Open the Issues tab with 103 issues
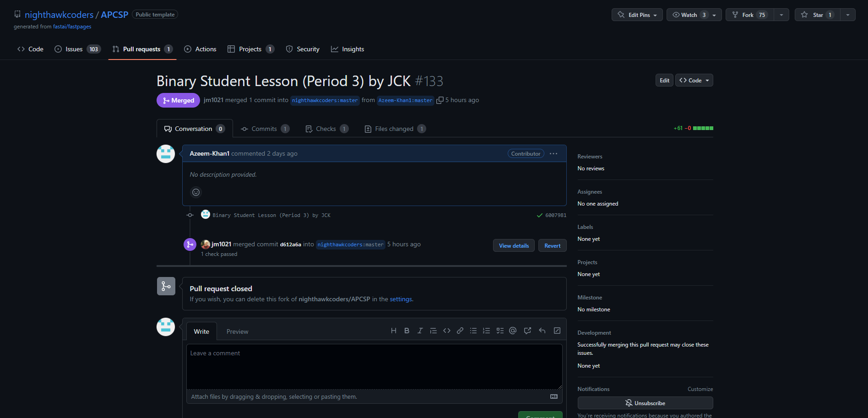The image size is (868, 418). (x=77, y=49)
